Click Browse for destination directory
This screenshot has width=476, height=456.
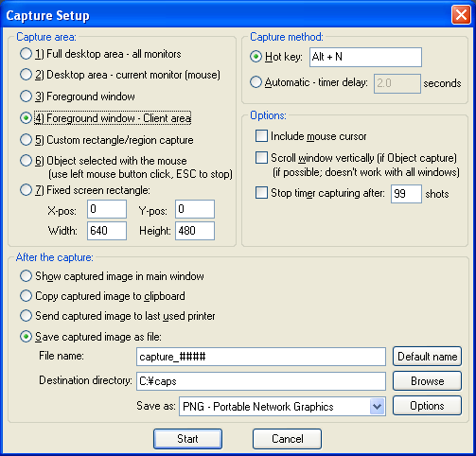click(x=427, y=381)
